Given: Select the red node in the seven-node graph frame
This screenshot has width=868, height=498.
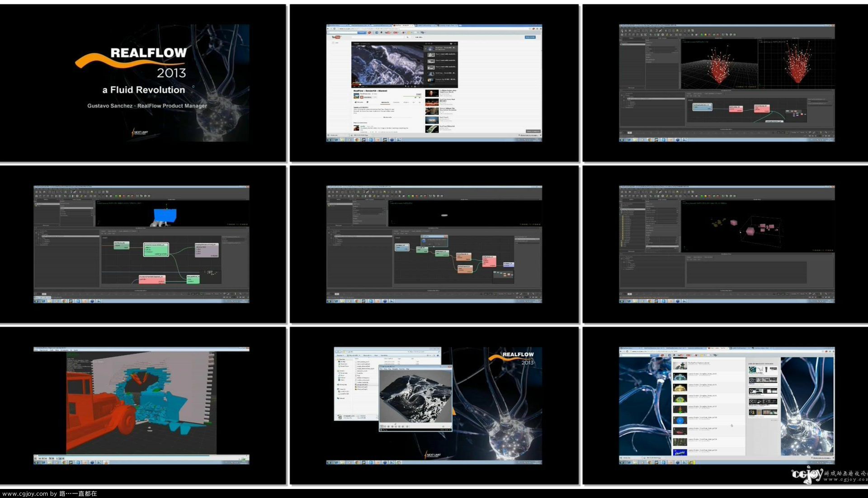Looking at the screenshot, I should click(x=489, y=261).
